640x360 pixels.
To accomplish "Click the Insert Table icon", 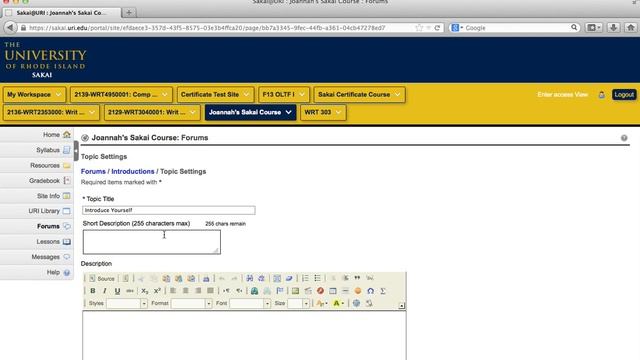I will (x=333, y=291).
